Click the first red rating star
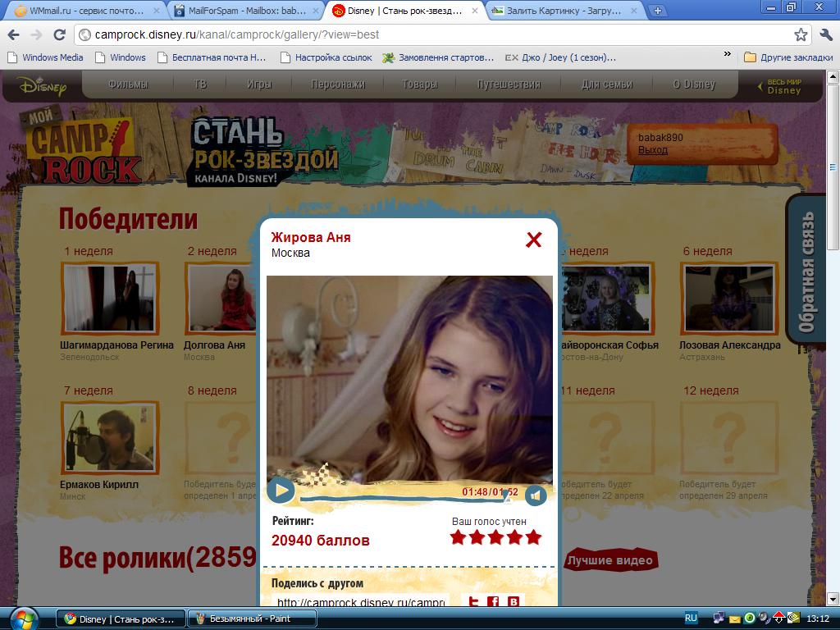 click(458, 537)
